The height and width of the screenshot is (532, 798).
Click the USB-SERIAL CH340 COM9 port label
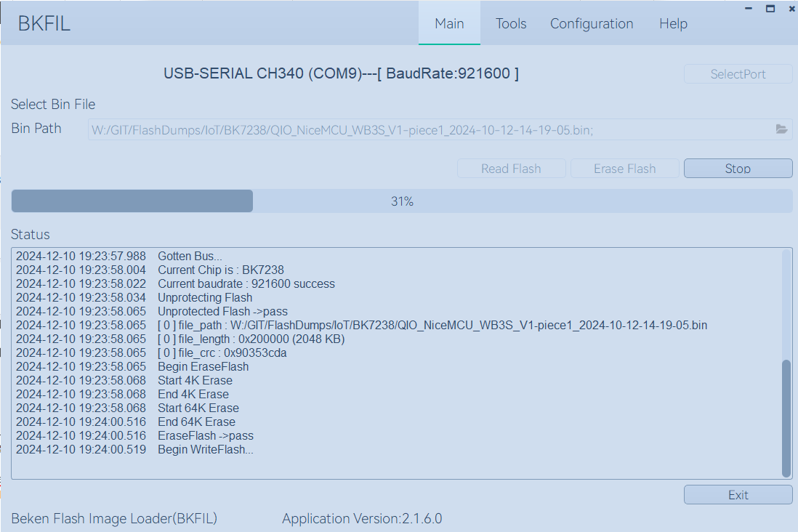[341, 73]
